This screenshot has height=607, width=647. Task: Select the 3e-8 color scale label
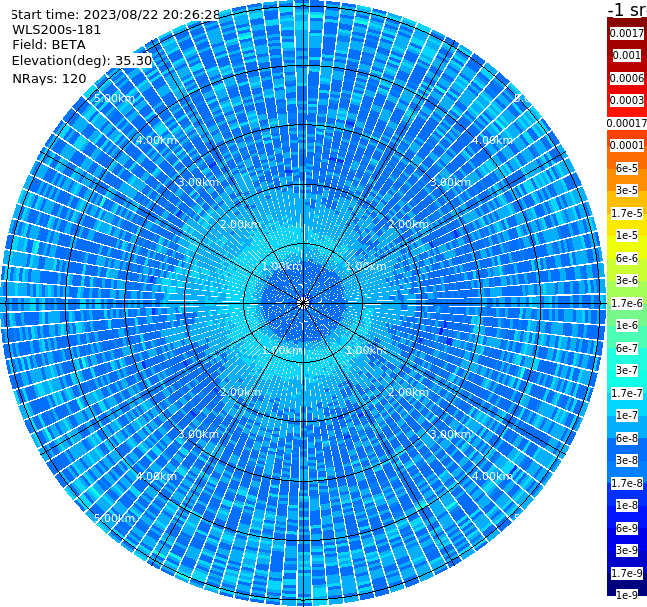(627, 460)
